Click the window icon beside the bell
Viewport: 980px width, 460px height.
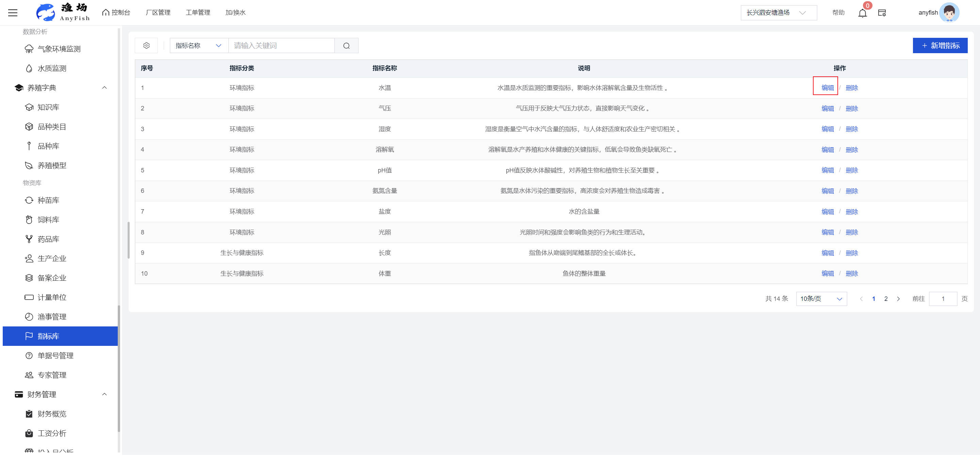pyautogui.click(x=882, y=13)
